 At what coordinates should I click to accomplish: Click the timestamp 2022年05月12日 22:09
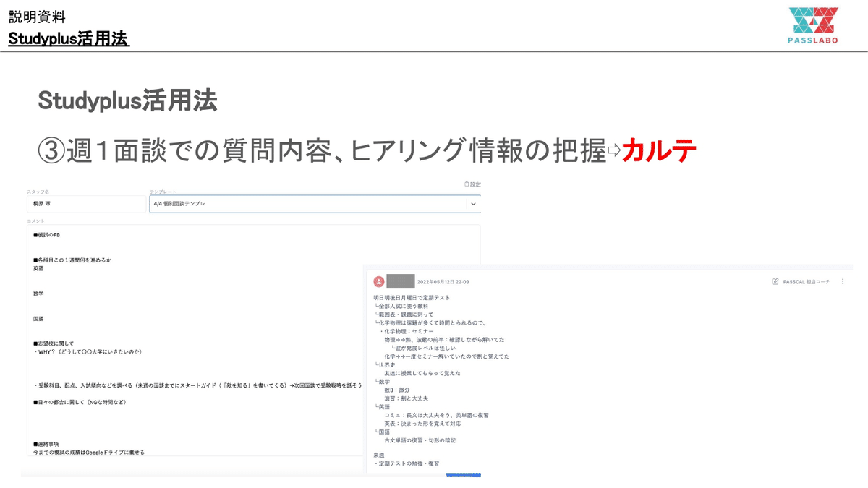coord(444,281)
